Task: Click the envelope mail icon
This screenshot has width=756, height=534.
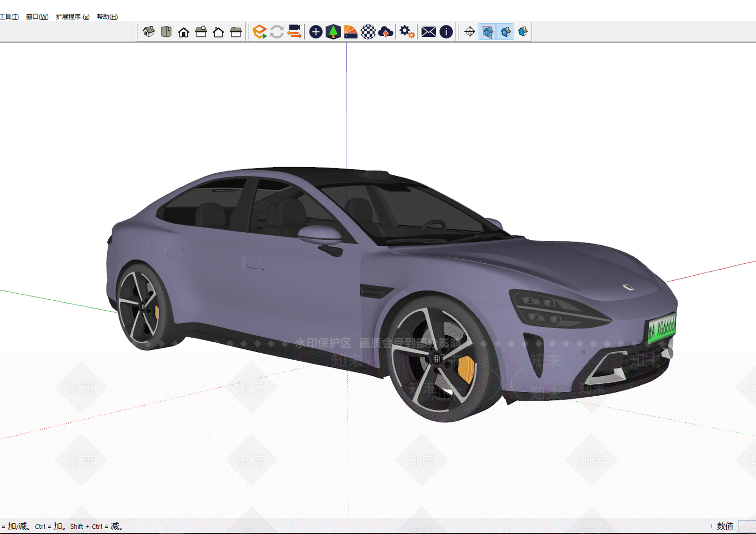Action: pyautogui.click(x=429, y=32)
